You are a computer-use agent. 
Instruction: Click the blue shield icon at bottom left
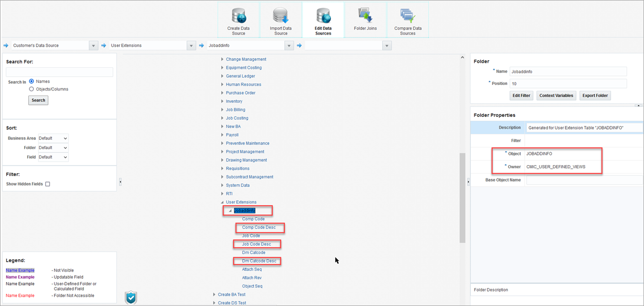131,297
